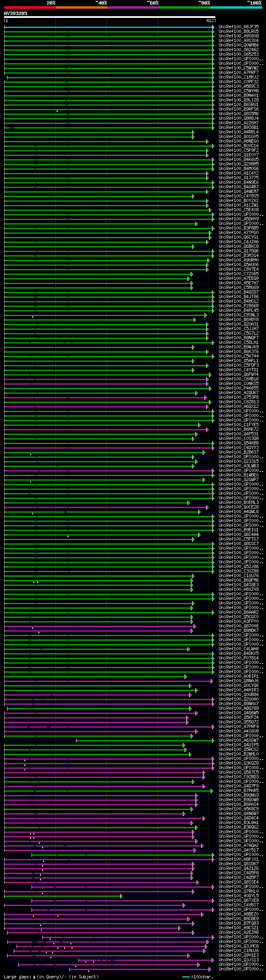The width and height of the screenshot is (266, 980).
Task: Select label UniRef100_Q9LIZ8
Action: point(239,100)
